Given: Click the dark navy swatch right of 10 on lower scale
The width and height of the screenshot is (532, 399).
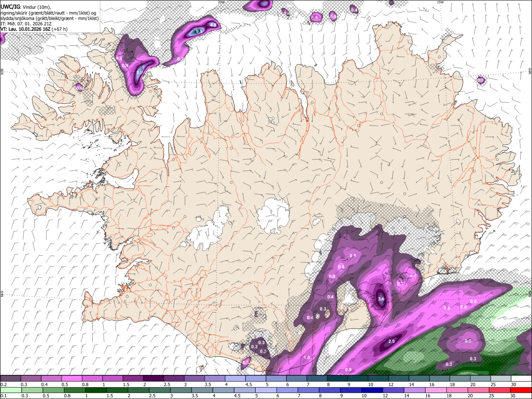Looking at the screenshot, I should coord(372,390).
